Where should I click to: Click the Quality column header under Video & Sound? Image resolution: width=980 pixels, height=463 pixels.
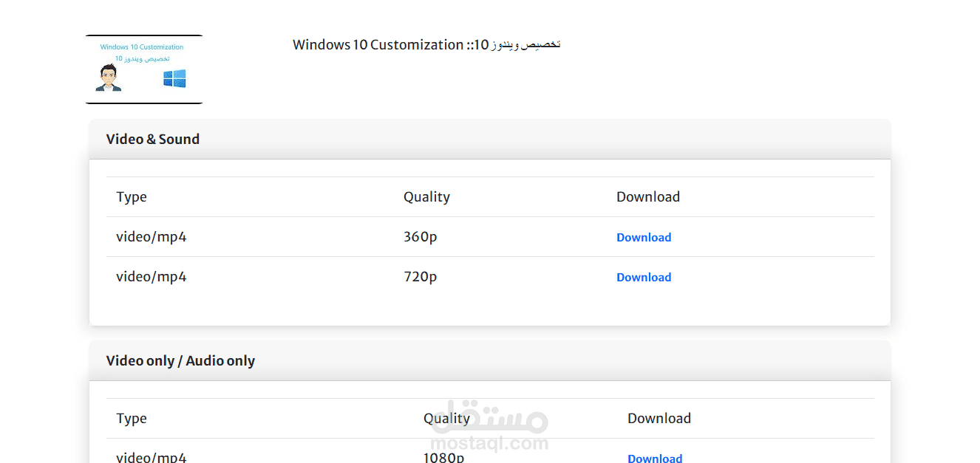click(426, 196)
